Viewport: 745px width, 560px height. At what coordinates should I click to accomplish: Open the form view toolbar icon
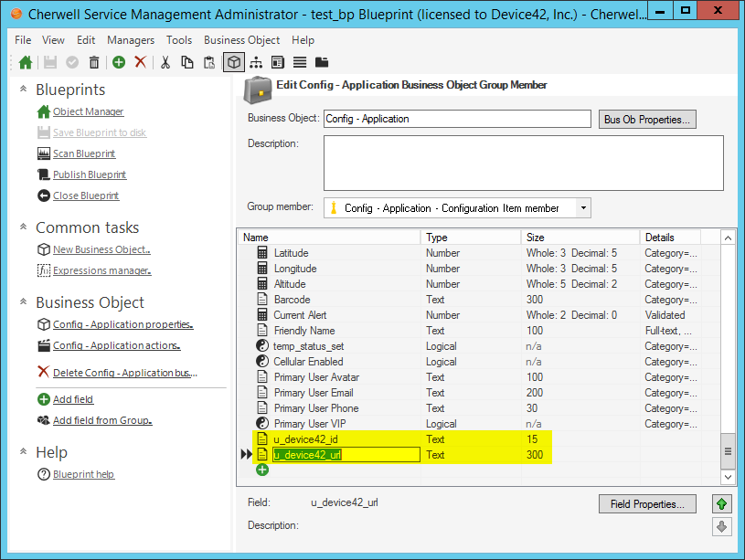pos(280,62)
